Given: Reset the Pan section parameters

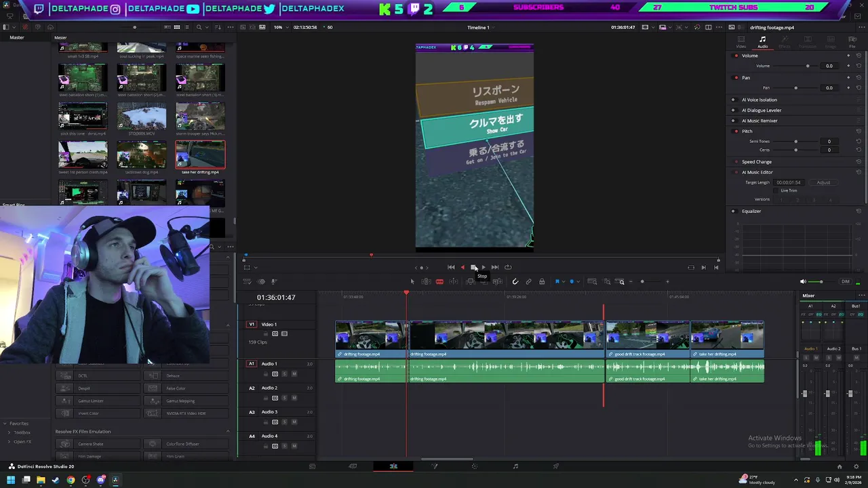Looking at the screenshot, I should tap(859, 77).
